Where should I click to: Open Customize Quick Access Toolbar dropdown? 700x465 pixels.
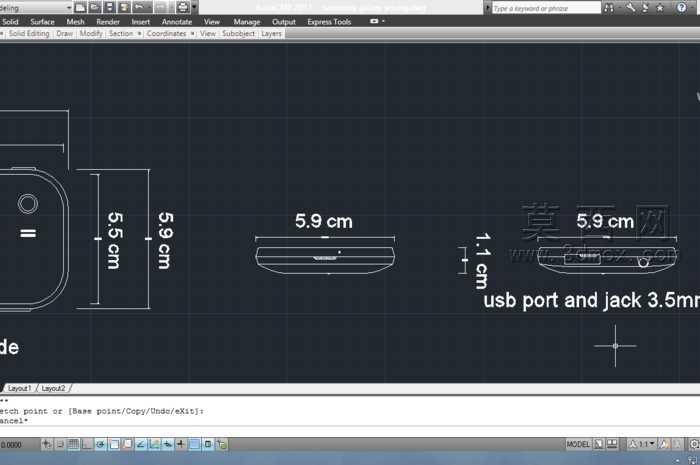pos(194,7)
